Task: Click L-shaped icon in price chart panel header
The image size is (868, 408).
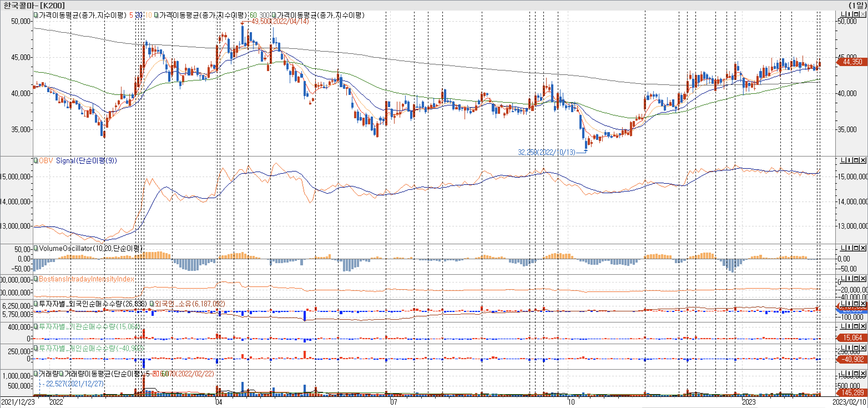Action: [843, 14]
